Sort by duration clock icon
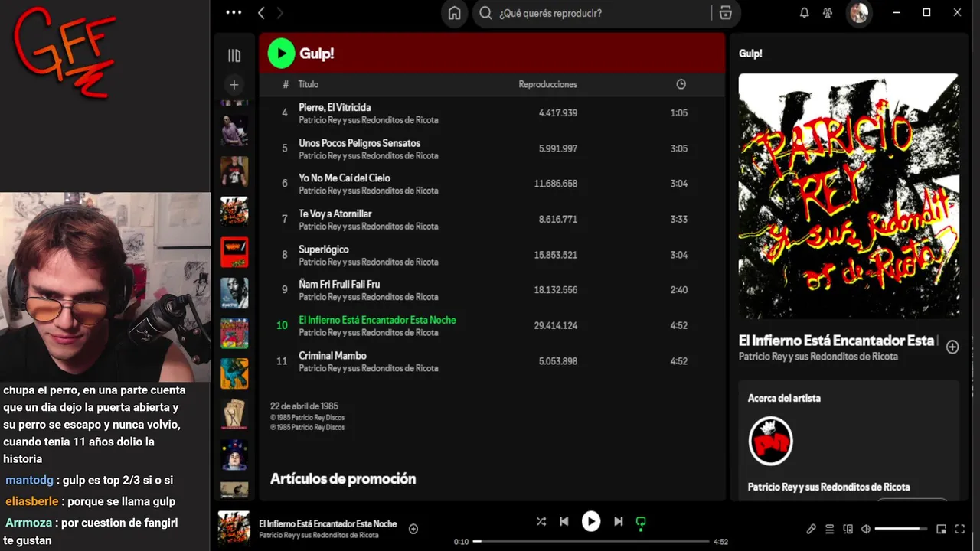Viewport: 980px width, 551px height. pos(681,84)
